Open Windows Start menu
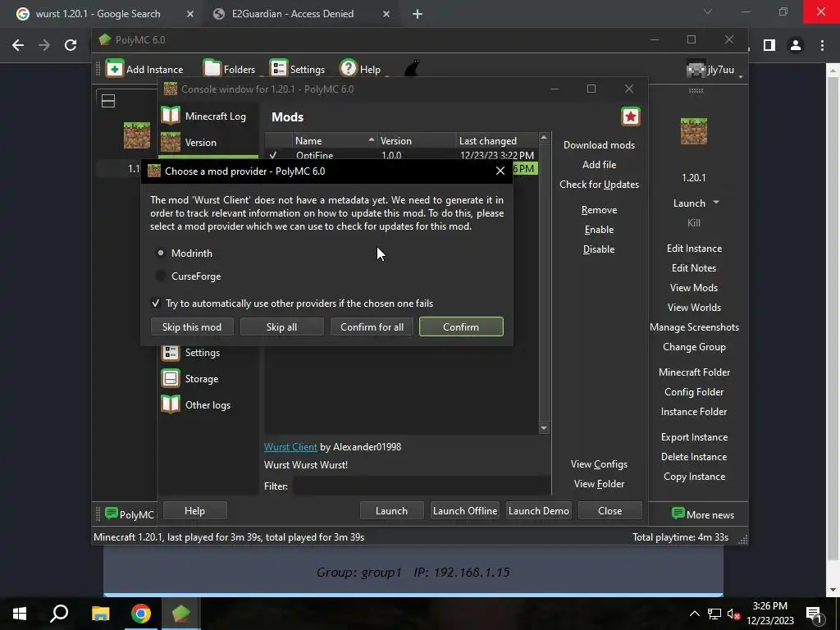 (x=20, y=614)
